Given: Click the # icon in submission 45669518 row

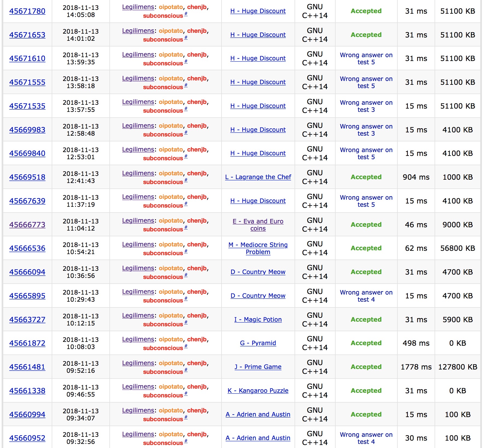Looking at the screenshot, I should click(186, 180).
